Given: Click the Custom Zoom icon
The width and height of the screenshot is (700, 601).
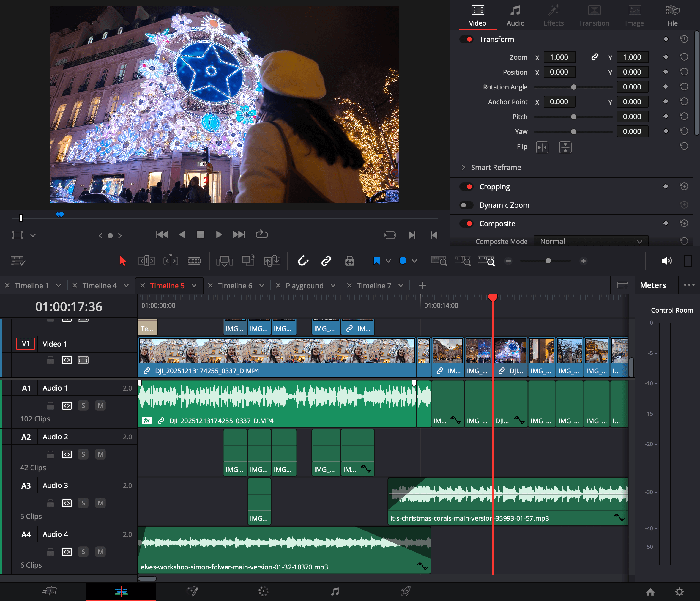Looking at the screenshot, I should [x=486, y=261].
